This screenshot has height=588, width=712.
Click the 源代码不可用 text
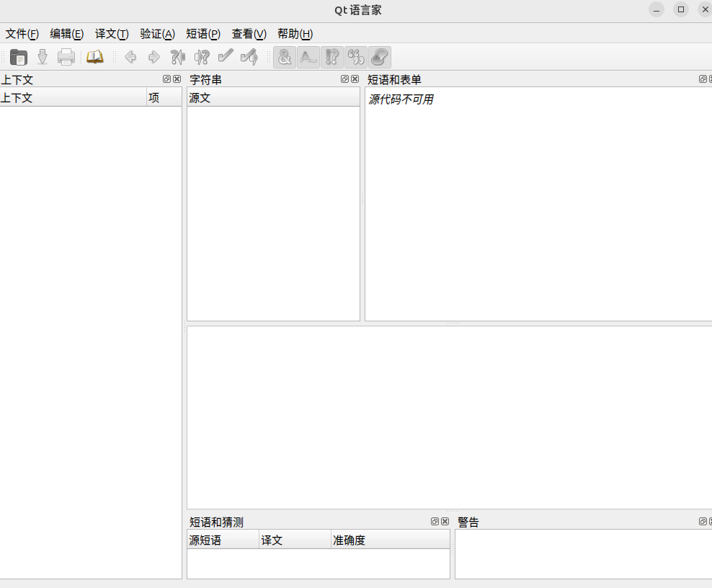point(401,99)
